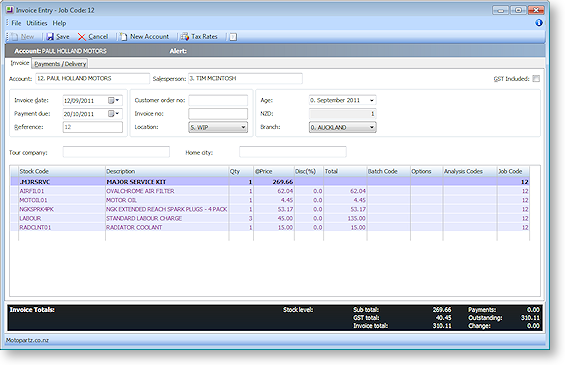Click the Invoice Entry window title icon
This screenshot has height=365, width=565.
(10, 10)
